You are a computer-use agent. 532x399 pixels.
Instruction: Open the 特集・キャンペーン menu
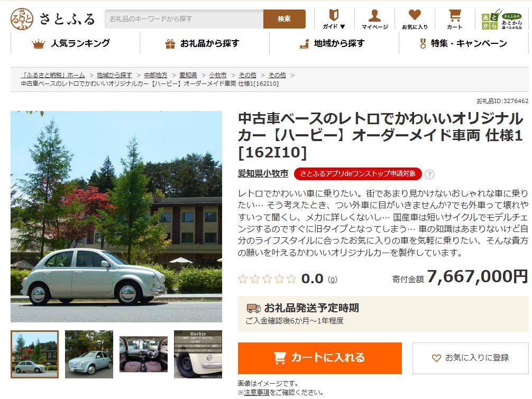point(463,44)
